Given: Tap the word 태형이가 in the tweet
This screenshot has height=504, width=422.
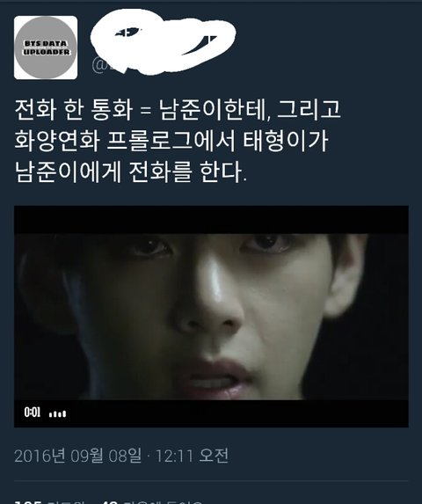Looking at the screenshot, I should point(286,141).
